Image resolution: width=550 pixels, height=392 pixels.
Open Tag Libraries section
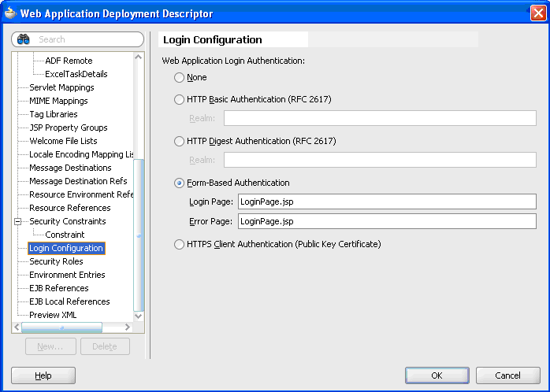(54, 114)
